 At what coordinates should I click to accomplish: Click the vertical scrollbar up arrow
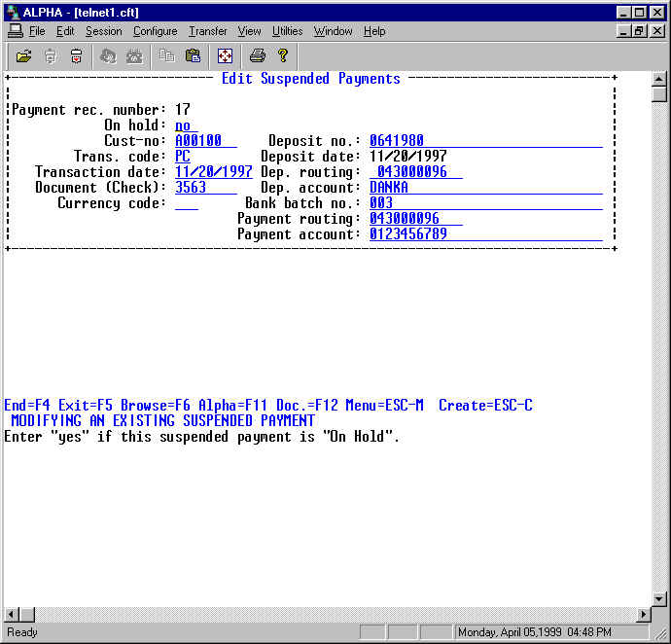[x=659, y=79]
